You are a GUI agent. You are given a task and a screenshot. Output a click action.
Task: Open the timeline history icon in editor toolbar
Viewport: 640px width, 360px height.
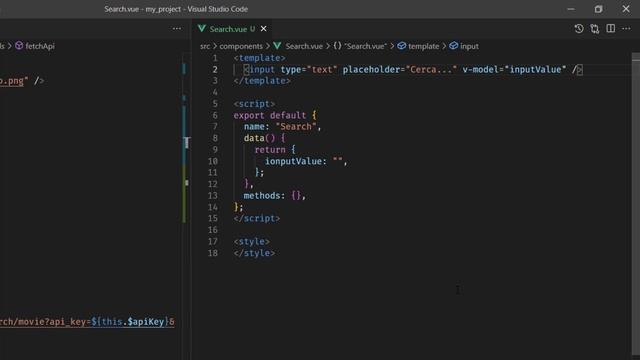click(579, 29)
